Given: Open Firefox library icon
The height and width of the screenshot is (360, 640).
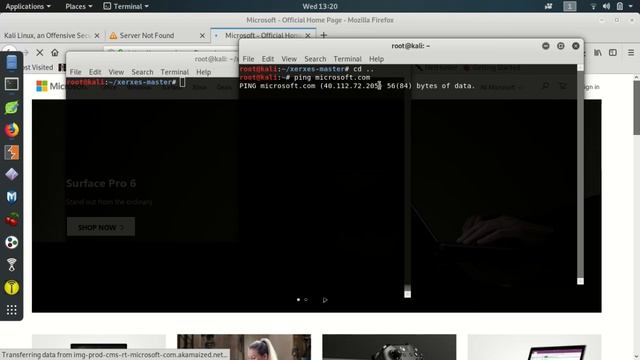Looking at the screenshot, I should click(x=598, y=53).
